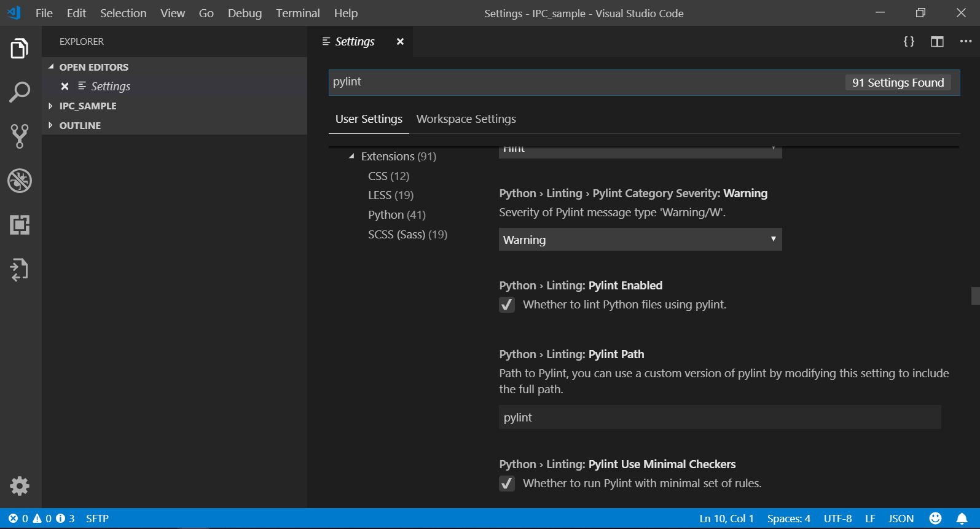Close the Settings editor tab
Image resolution: width=980 pixels, height=529 pixels.
point(400,41)
